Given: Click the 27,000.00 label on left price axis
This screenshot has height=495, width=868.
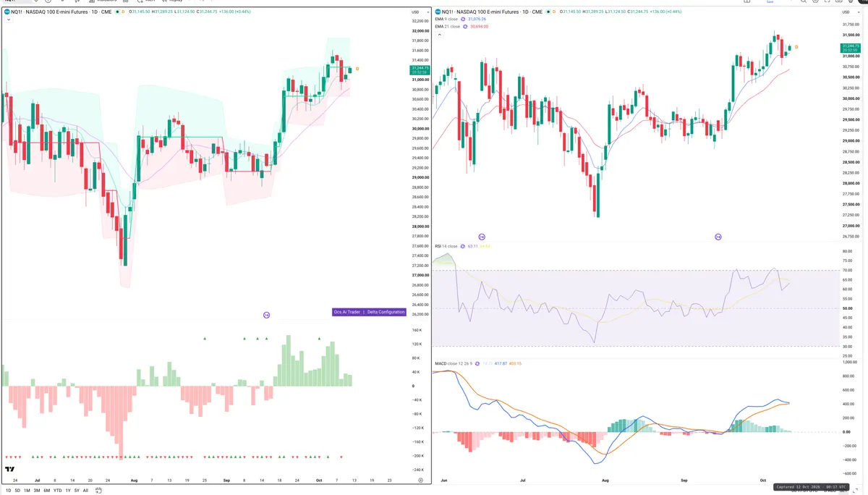Looking at the screenshot, I should 420,275.
